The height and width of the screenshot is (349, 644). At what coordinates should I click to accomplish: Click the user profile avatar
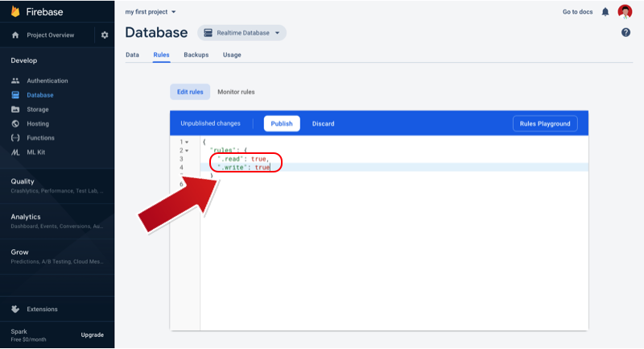(x=625, y=11)
